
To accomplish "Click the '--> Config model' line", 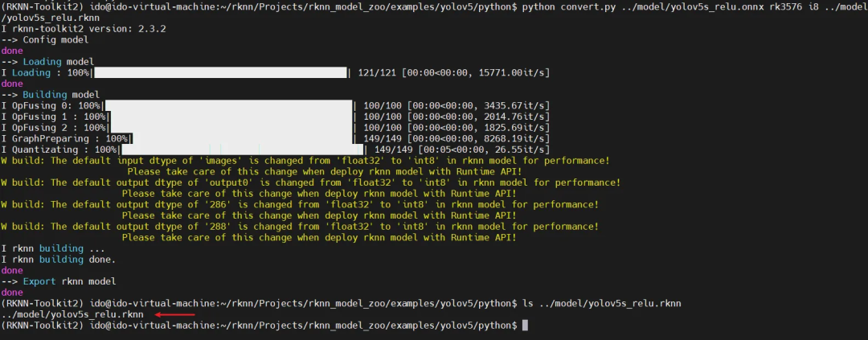I will pos(45,40).
